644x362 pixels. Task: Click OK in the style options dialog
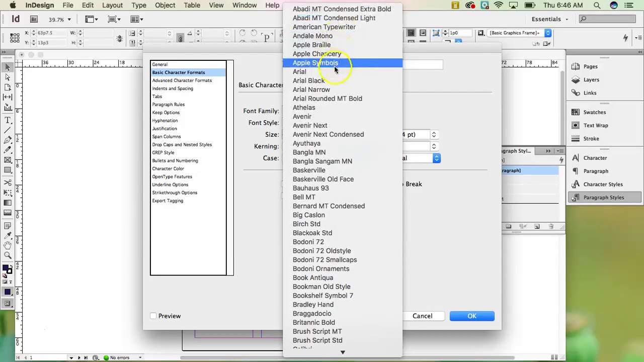click(472, 316)
